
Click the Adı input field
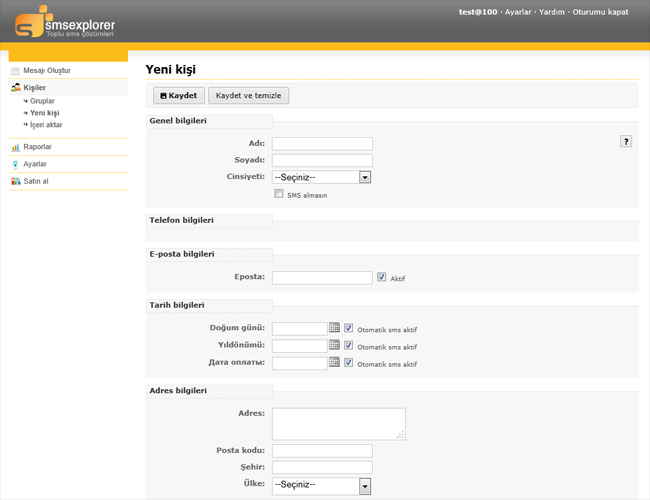click(322, 144)
